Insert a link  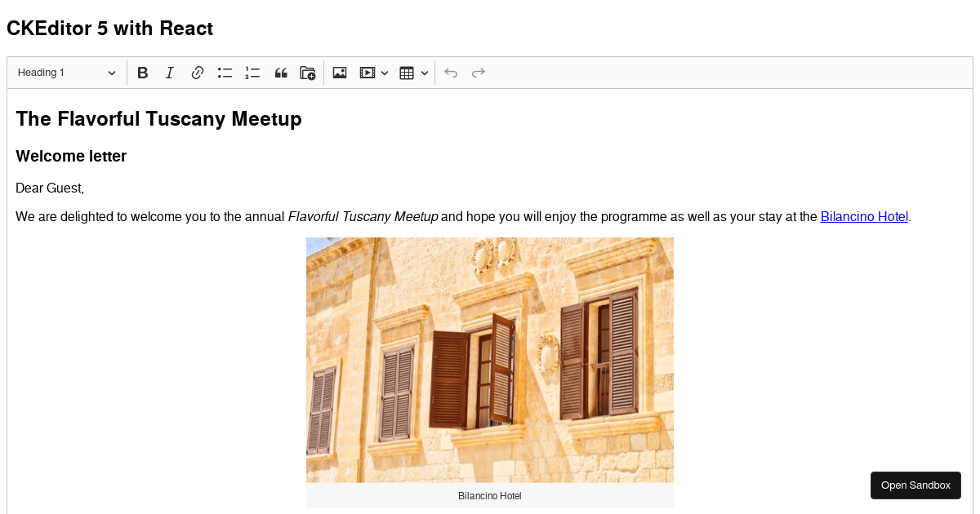click(x=197, y=73)
